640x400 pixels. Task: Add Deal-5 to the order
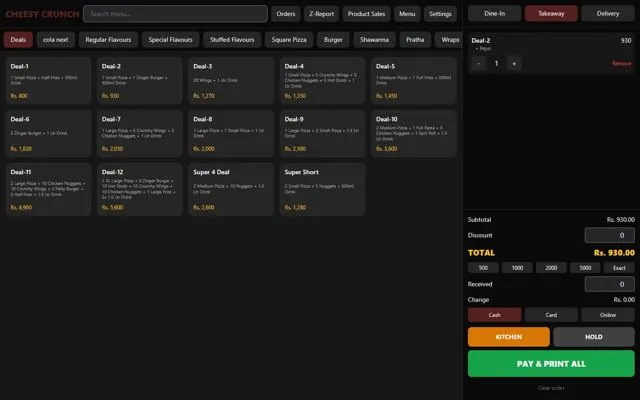point(414,81)
